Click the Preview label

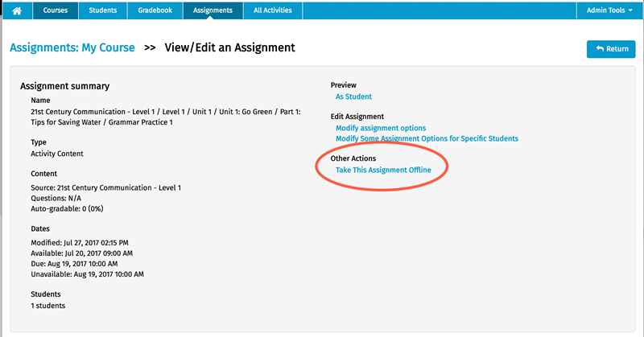[x=344, y=85]
